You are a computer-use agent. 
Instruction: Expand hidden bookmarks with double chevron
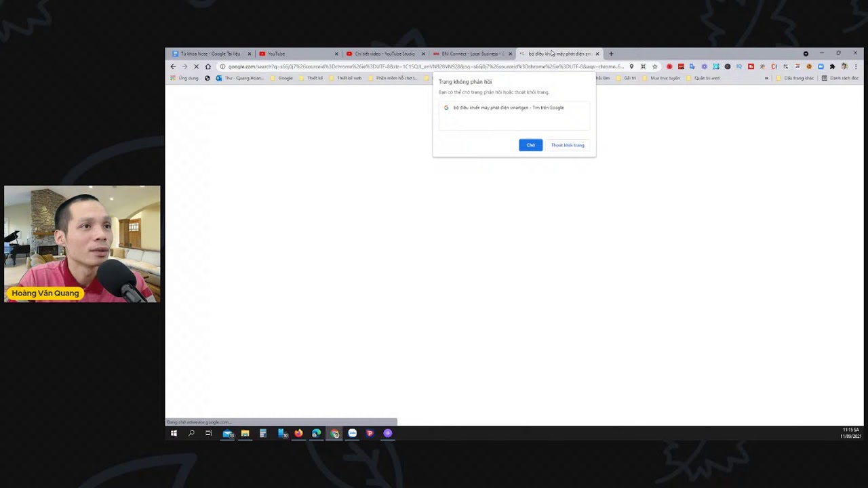766,78
